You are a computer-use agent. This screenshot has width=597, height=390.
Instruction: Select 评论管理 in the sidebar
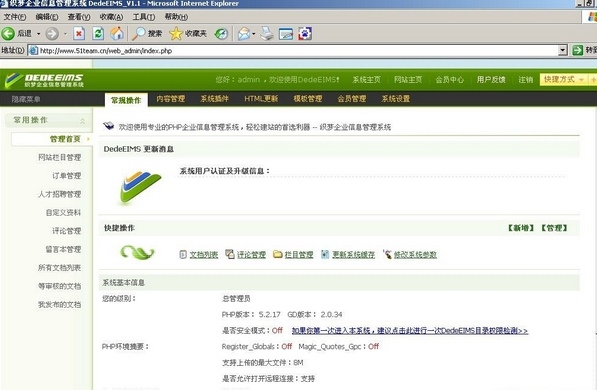(67, 230)
